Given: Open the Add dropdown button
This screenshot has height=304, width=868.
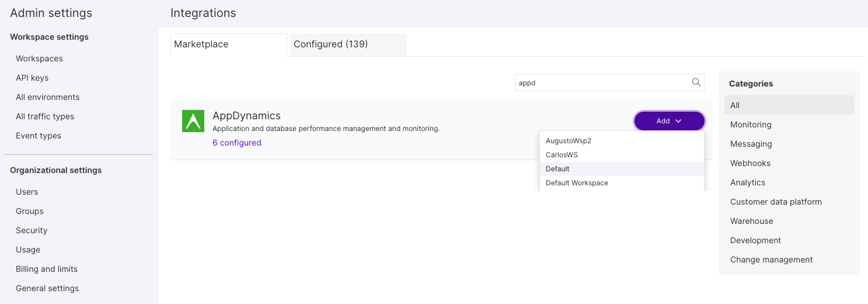Looking at the screenshot, I should point(669,121).
